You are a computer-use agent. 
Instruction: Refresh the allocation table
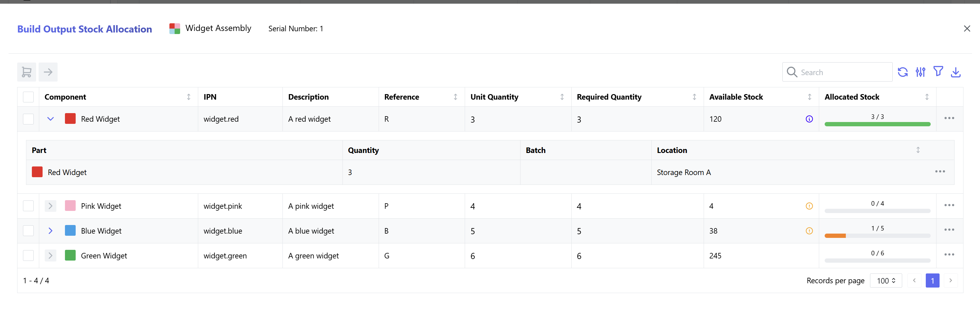(903, 71)
